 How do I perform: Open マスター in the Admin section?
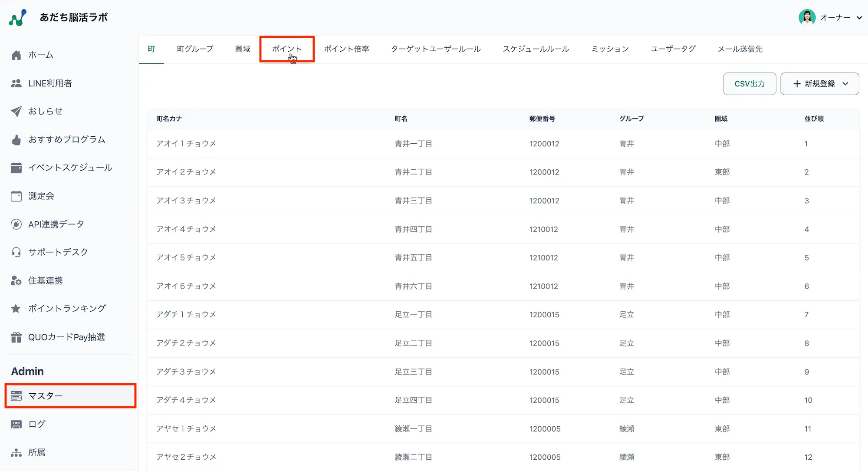46,396
